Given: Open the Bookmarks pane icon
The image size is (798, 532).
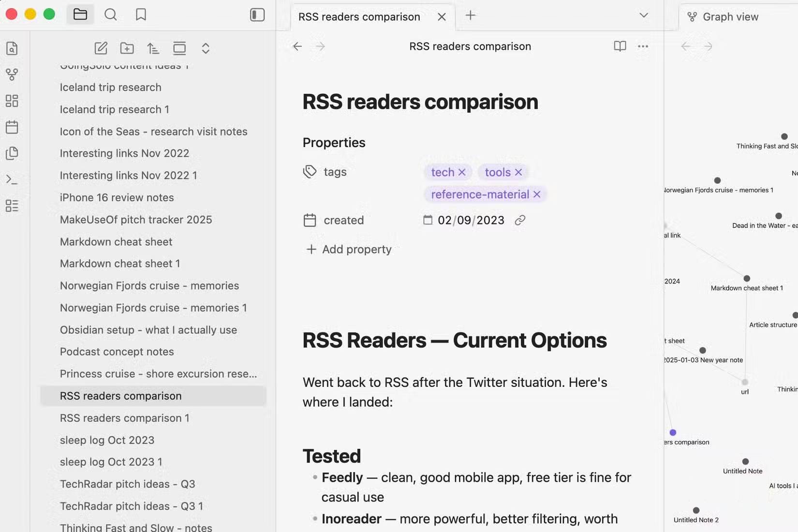Looking at the screenshot, I should pos(141,15).
